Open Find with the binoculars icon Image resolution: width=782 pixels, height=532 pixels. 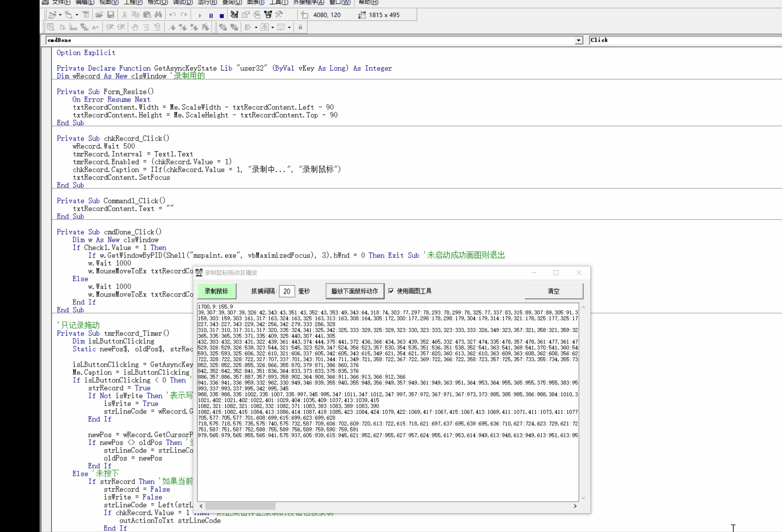pyautogui.click(x=159, y=15)
